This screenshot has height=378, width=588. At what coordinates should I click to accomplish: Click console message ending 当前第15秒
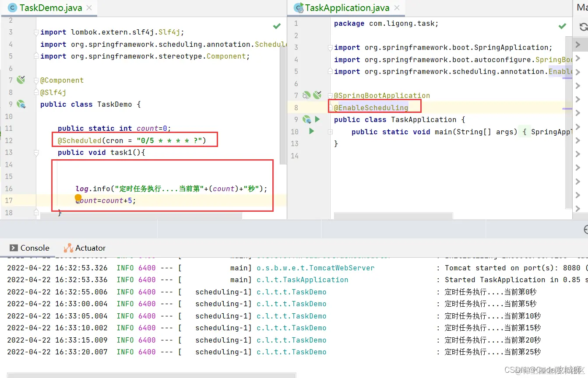(x=493, y=328)
